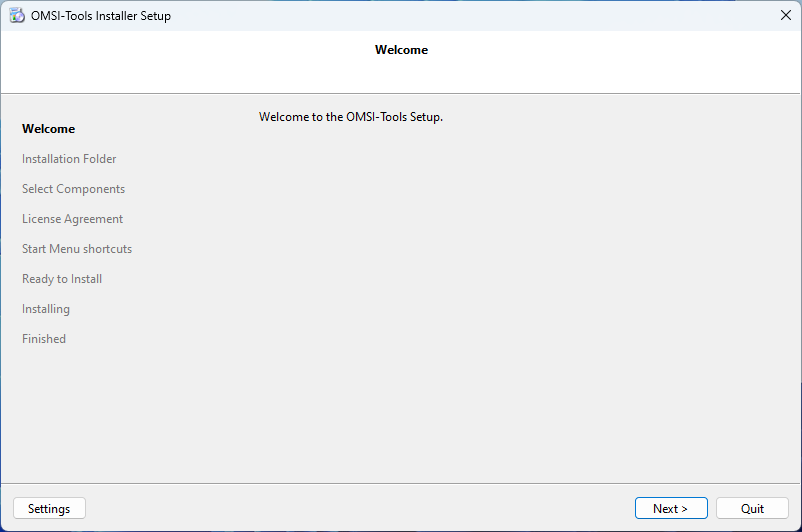Select the Ready to Install step
802x532 pixels.
click(62, 279)
